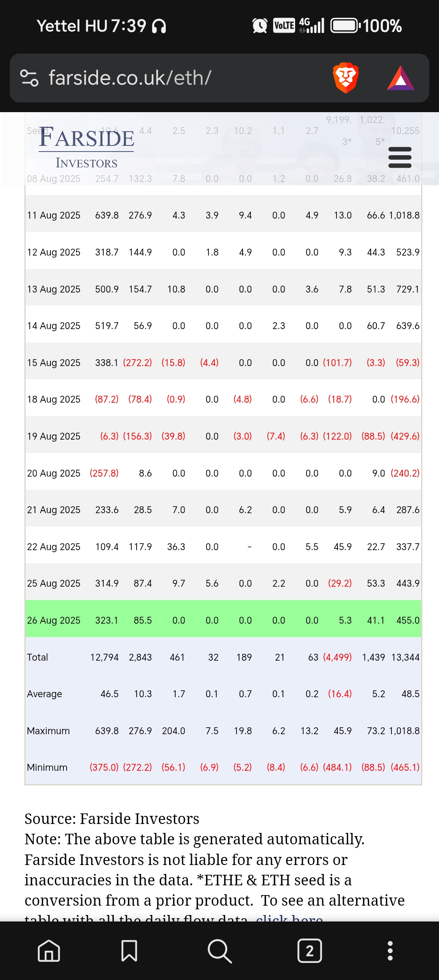Click the (429.6) total in 19 Aug row

(405, 436)
